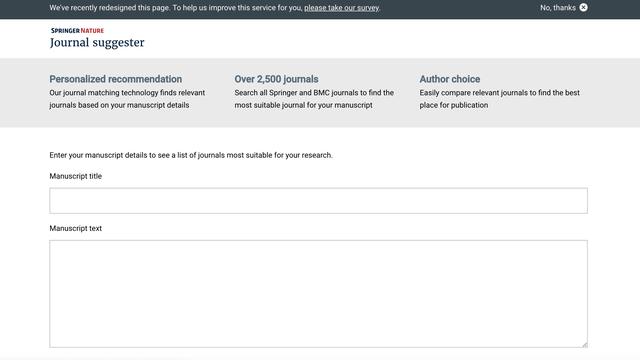
Task: Click the Manuscript text resize handle
Action: (584, 344)
